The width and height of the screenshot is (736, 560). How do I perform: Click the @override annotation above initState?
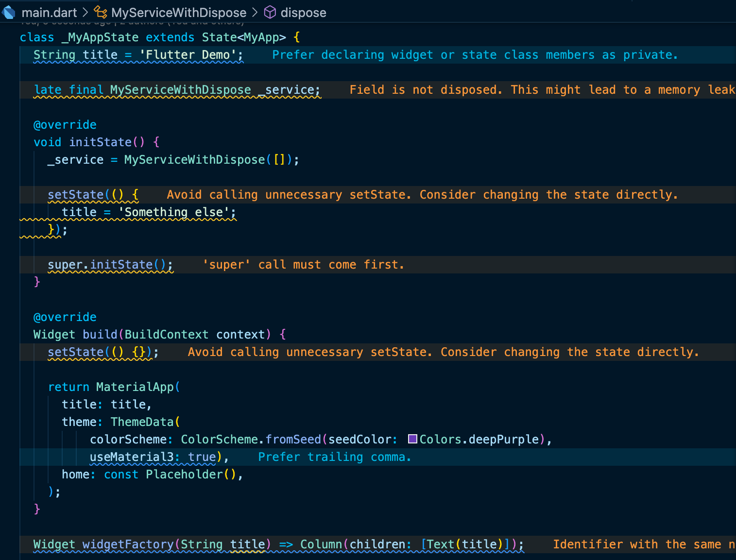65,125
